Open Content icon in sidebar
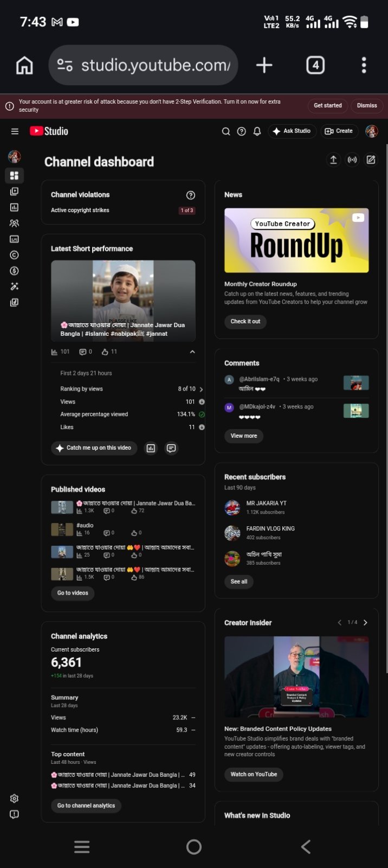This screenshot has width=388, height=868. click(x=15, y=192)
